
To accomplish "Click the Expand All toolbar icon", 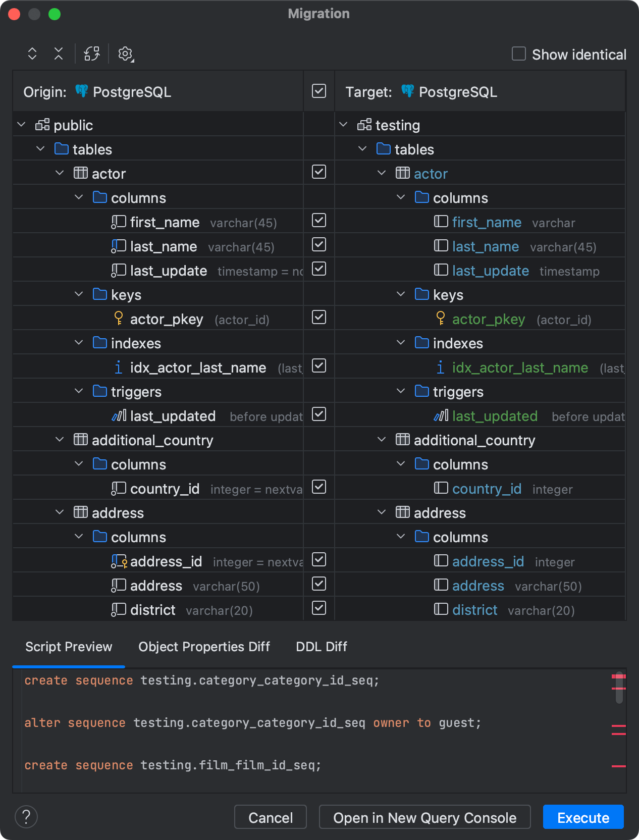I will 32,54.
